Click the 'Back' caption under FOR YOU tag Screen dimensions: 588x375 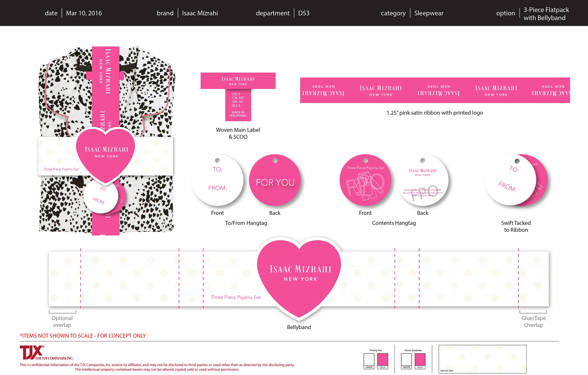(275, 213)
